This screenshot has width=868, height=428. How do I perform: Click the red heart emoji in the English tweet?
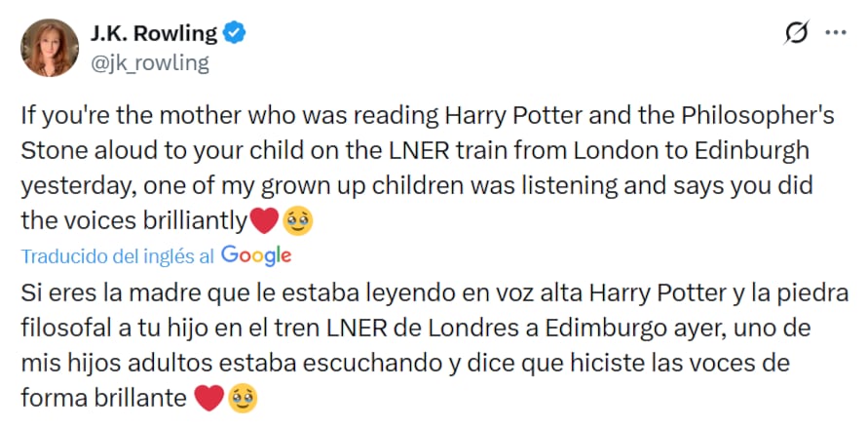coord(264,222)
